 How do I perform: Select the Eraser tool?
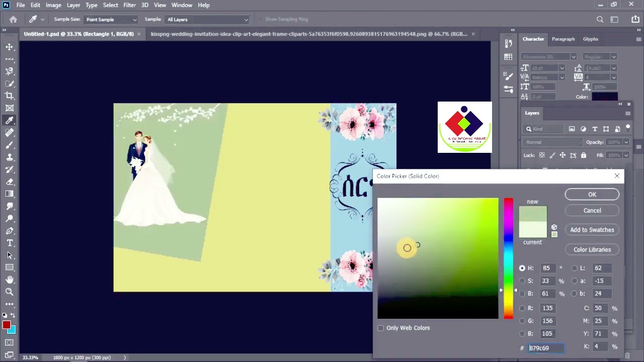pos(10,182)
